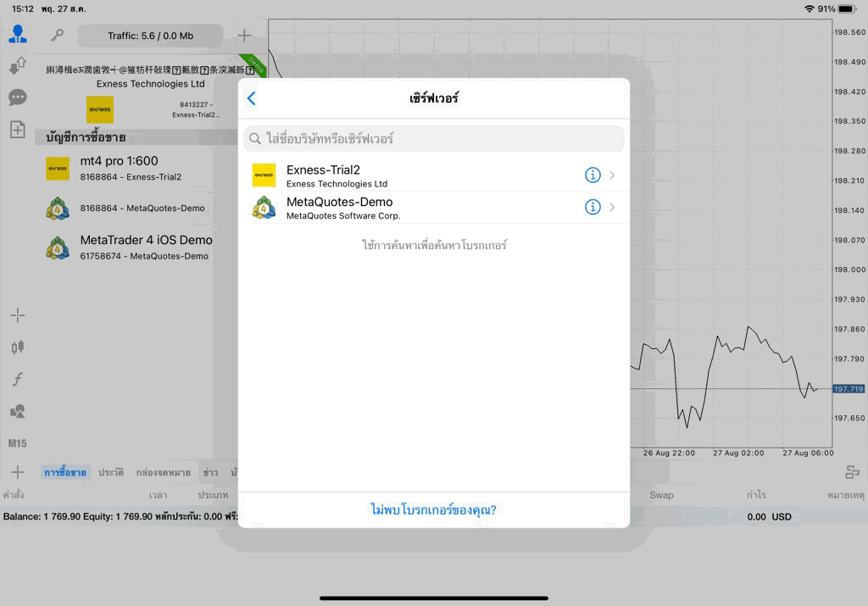Image resolution: width=868 pixels, height=606 pixels.
Task: Click the current account Exness logo
Action: point(100,109)
